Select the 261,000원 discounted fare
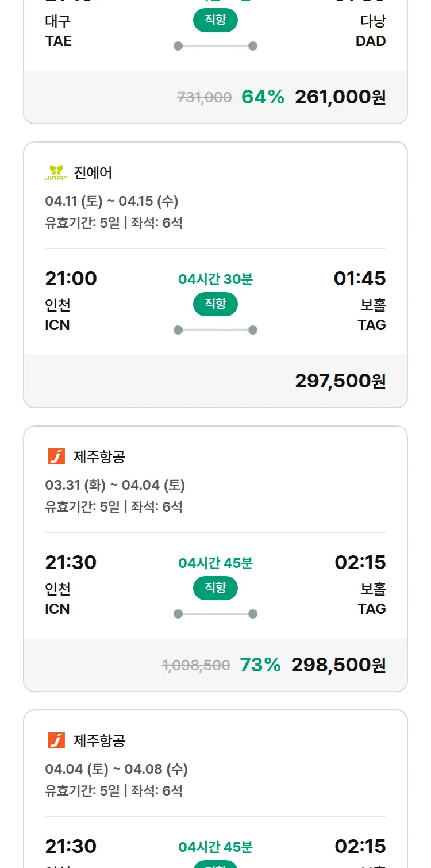This screenshot has height=868, width=431. point(340,97)
